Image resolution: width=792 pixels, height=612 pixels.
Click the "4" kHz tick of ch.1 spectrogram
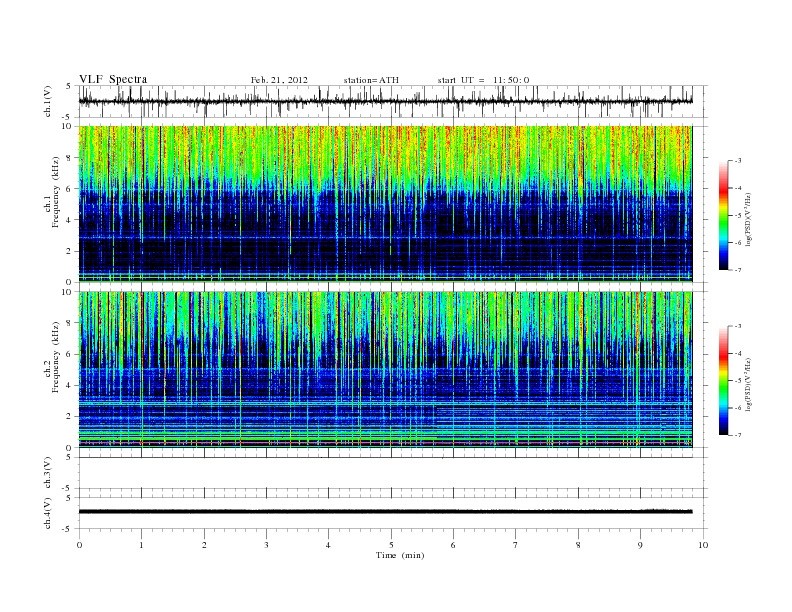click(x=69, y=220)
